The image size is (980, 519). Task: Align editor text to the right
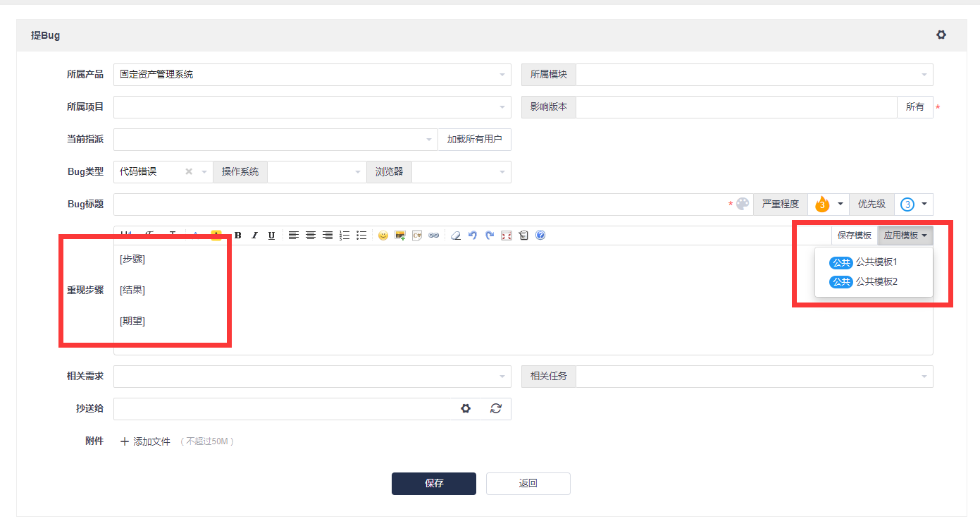coord(328,236)
